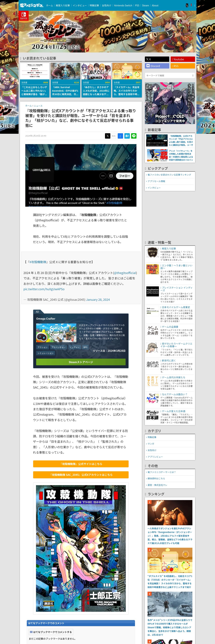The height and width of the screenshot is (644, 215).
Task: Click the 反応 reaction count box
Action: 114,136
